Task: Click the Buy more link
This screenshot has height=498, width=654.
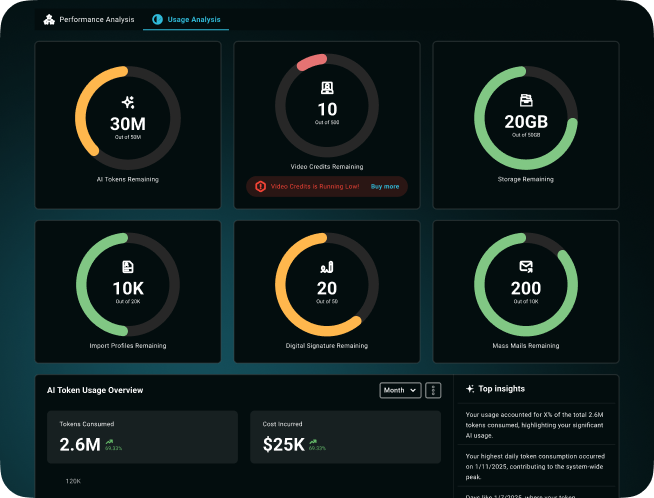Action: pyautogui.click(x=385, y=186)
